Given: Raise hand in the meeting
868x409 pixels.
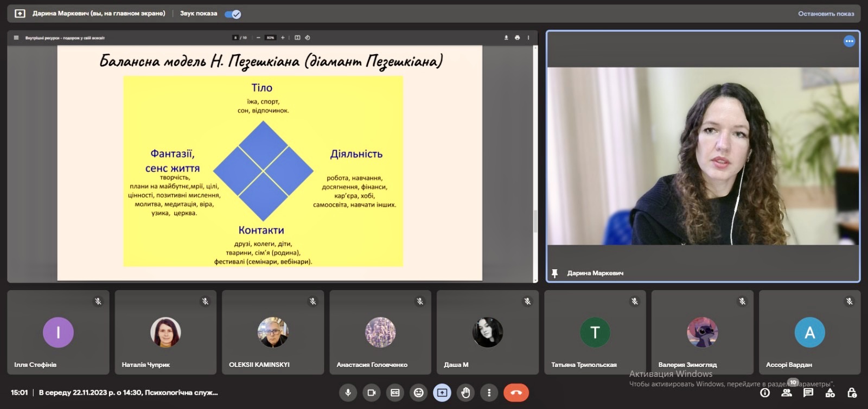Looking at the screenshot, I should click(x=465, y=393).
